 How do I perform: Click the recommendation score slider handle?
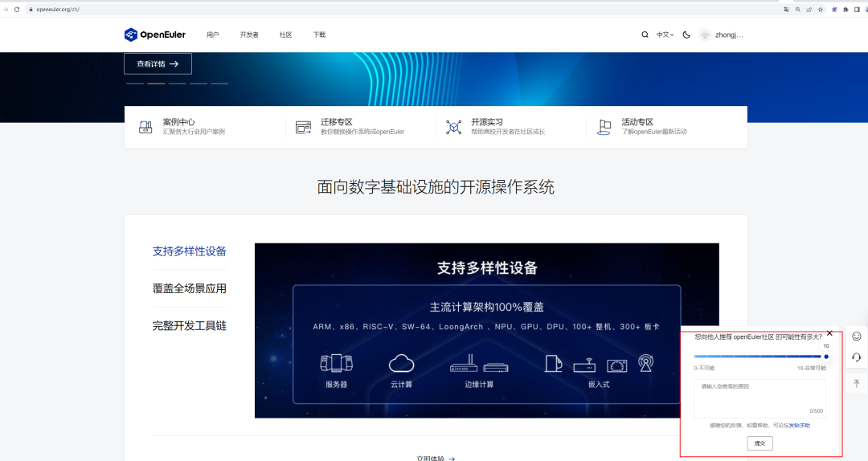825,357
